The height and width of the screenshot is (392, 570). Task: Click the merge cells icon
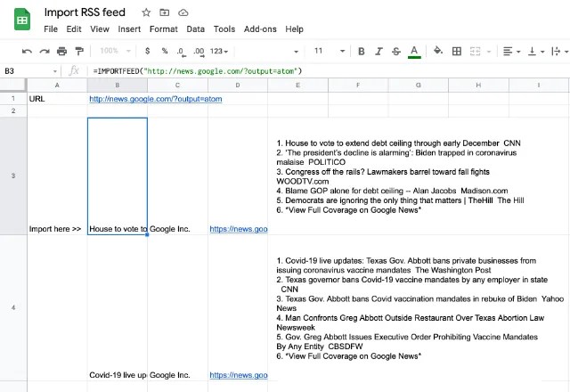pyautogui.click(x=475, y=52)
